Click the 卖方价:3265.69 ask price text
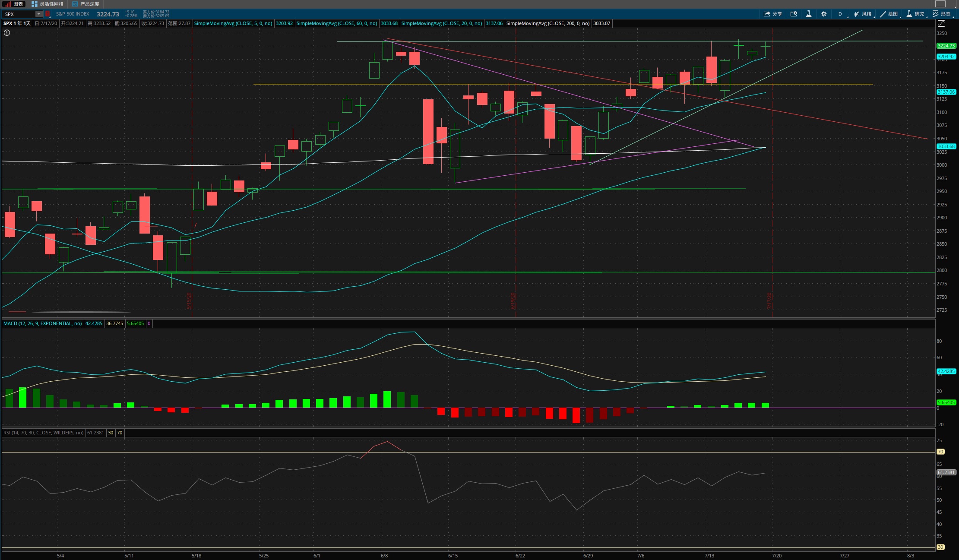 pos(156,16)
